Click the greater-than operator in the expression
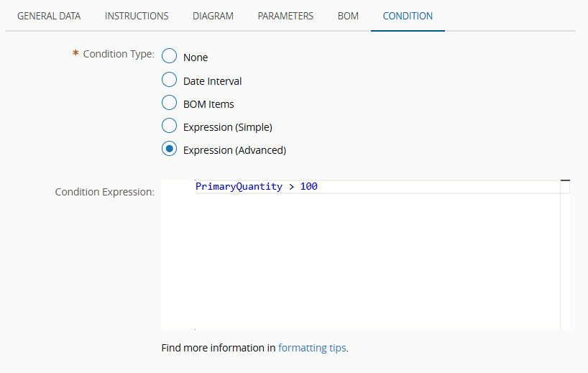This screenshot has width=588, height=373. (x=291, y=187)
